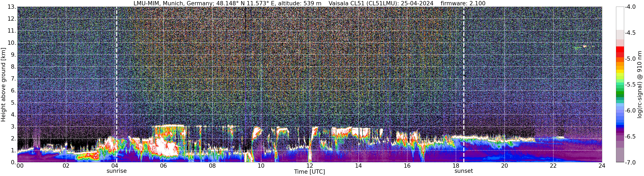Click the time axis tick label '18'
The width and height of the screenshot is (644, 176).
[456, 166]
